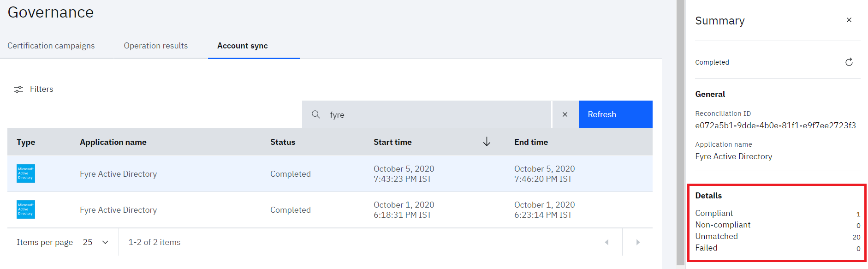The image size is (868, 269).
Task: Open the Operation results tab
Action: tap(156, 46)
